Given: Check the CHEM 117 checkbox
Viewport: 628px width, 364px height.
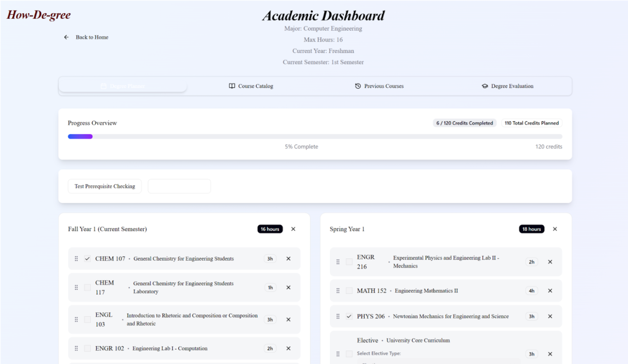Looking at the screenshot, I should 87,288.
